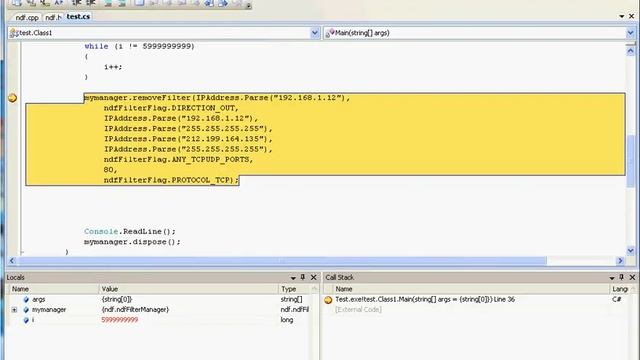Viewport: 640px width, 360px height.
Task: Click the args variable icon in Locals
Action: (26, 300)
